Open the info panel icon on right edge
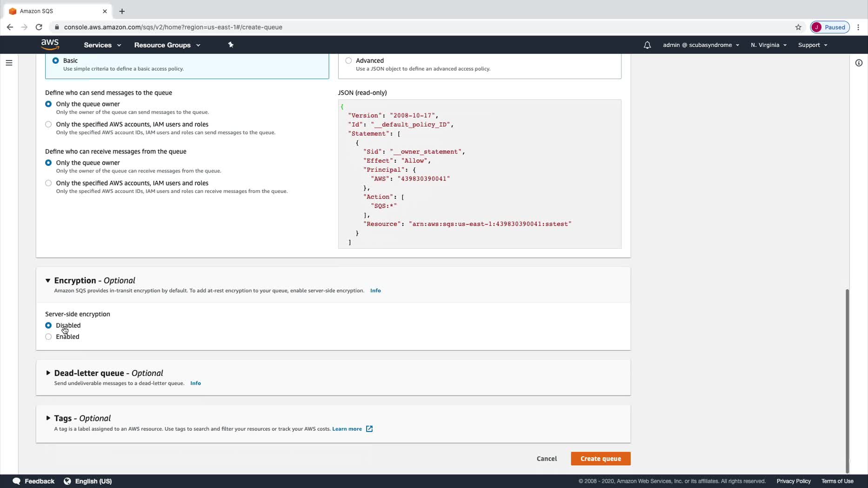868x488 pixels. pos(859,63)
